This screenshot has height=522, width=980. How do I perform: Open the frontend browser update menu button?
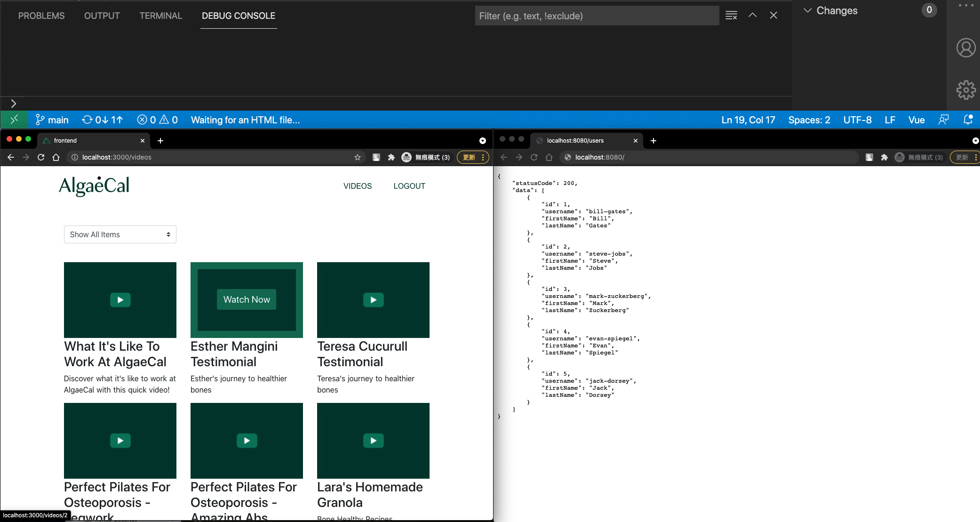pyautogui.click(x=473, y=157)
